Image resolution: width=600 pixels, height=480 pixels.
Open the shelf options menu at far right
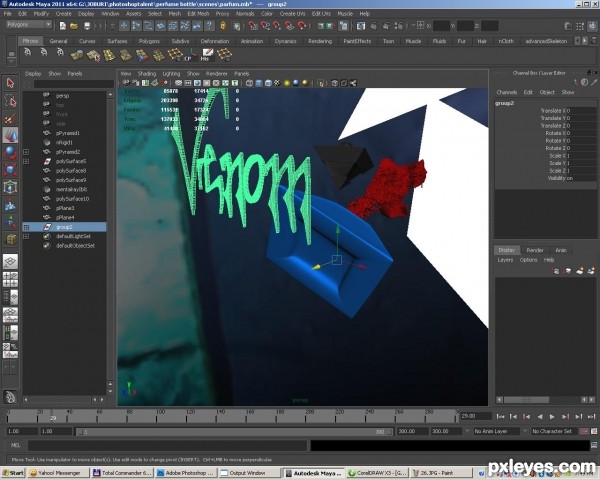pos(594,41)
